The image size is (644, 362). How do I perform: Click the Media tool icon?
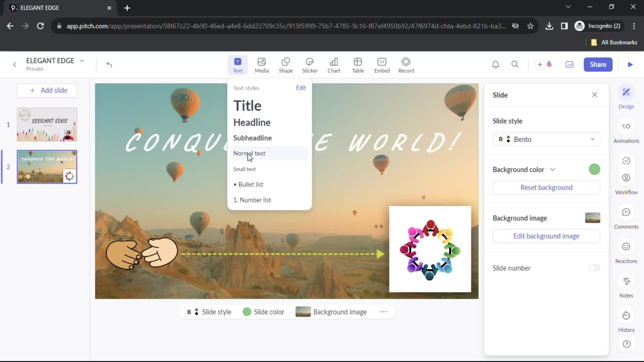262,65
